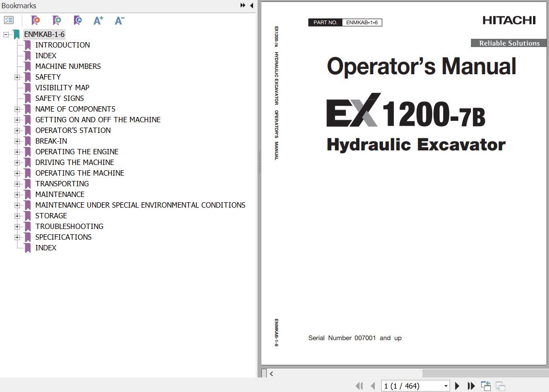Open the last INDEX bookmark below SPECIFICATIONS
This screenshot has width=549, height=392.
tap(46, 248)
